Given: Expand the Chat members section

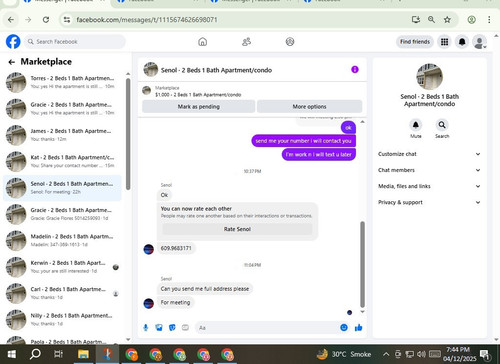Looking at the screenshot, I should (429, 170).
